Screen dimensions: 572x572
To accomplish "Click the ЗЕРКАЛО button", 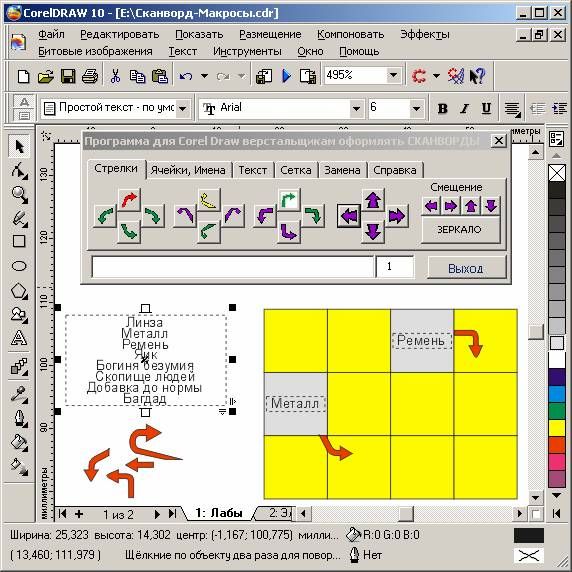I will (459, 229).
